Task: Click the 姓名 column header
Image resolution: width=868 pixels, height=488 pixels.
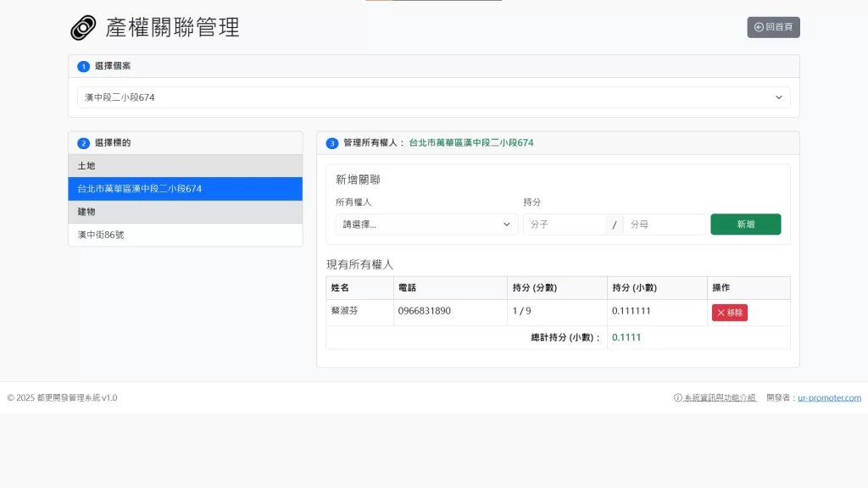Action: point(340,288)
